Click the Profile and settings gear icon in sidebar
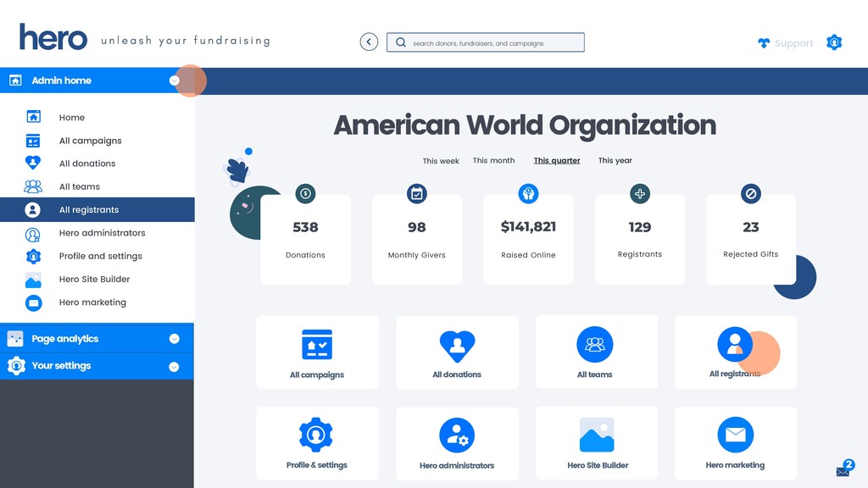Screen dimensions: 868x488 click(x=34, y=257)
